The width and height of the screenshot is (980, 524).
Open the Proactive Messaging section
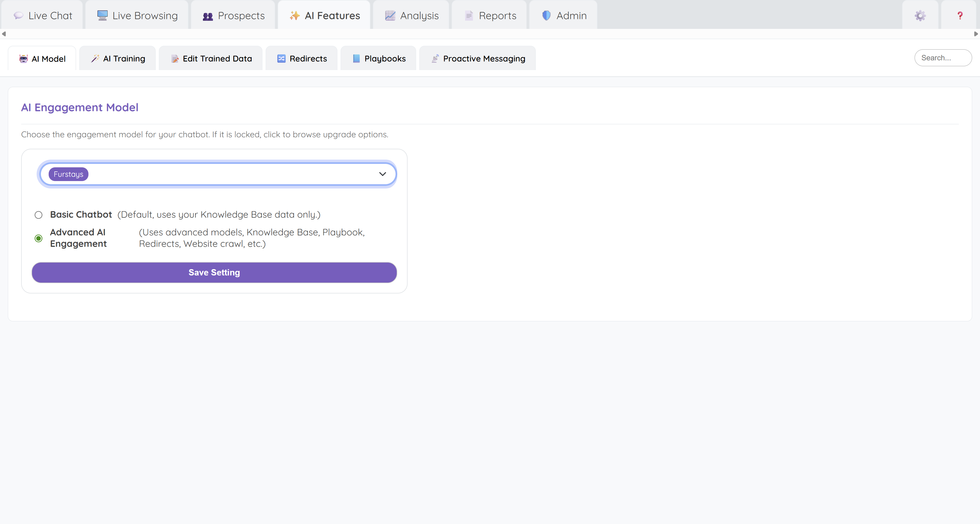(x=477, y=59)
